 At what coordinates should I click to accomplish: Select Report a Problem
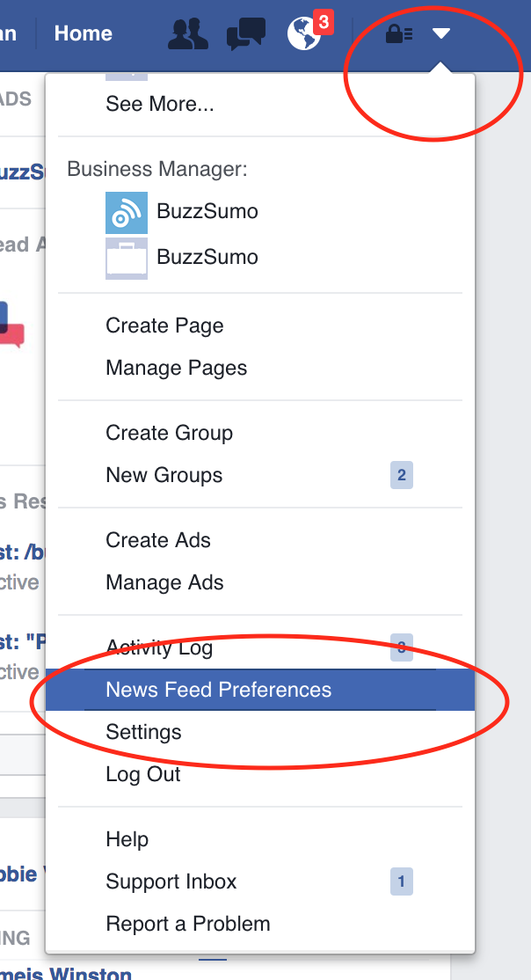click(188, 924)
